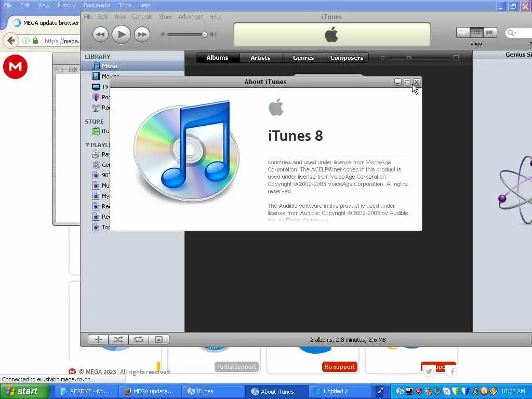Close the About iTunes dialog
Viewport: 532px width, 399px height.
pyautogui.click(x=417, y=82)
